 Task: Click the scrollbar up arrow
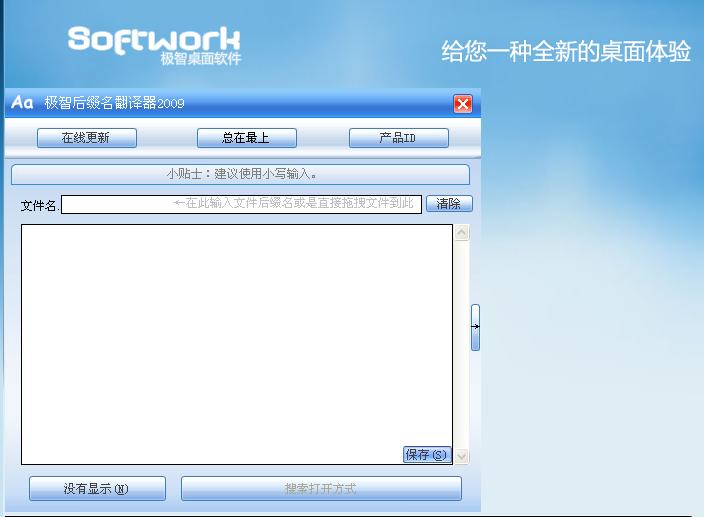[462, 232]
